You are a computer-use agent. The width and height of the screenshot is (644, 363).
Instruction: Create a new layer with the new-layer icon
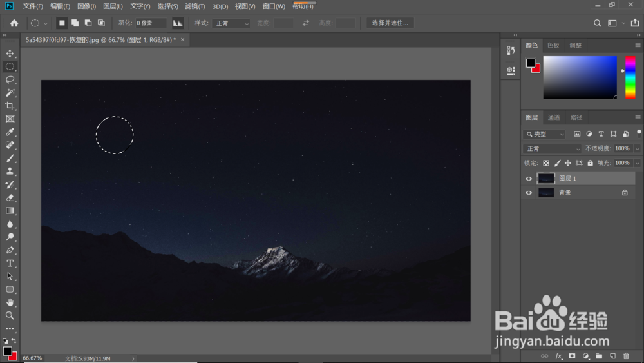[612, 356]
